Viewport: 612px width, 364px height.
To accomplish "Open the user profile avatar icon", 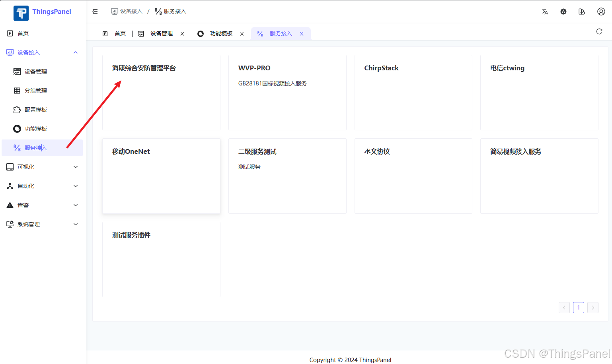I will [601, 12].
